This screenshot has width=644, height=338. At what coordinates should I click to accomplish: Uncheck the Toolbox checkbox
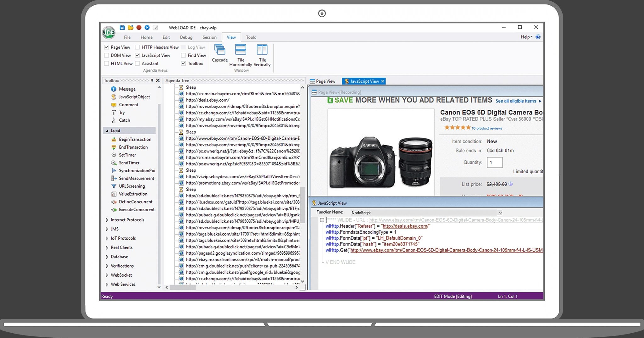(x=183, y=64)
